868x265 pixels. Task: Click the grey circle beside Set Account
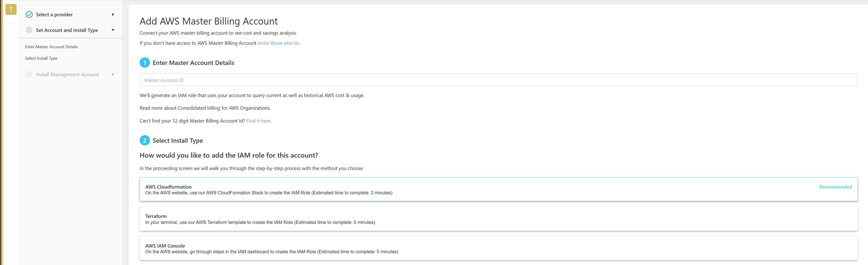click(29, 30)
